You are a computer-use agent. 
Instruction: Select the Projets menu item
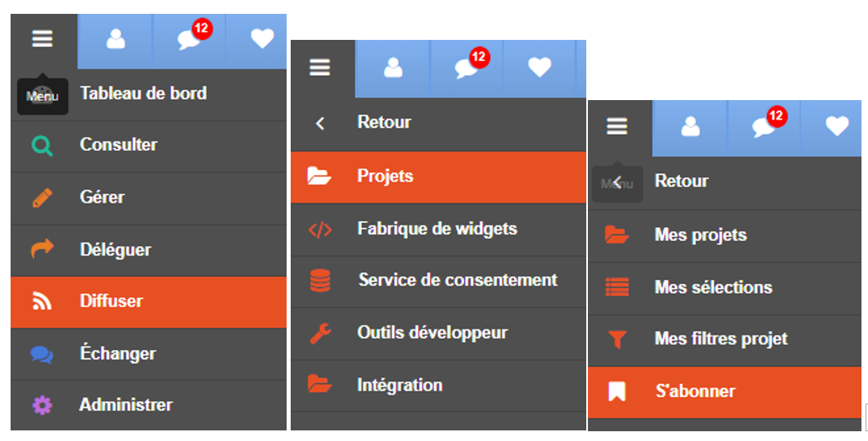point(438,177)
